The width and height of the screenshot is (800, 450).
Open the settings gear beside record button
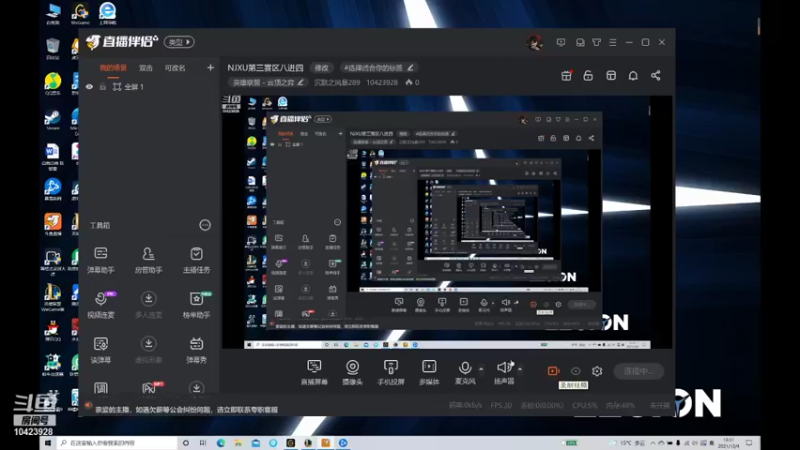(x=597, y=371)
